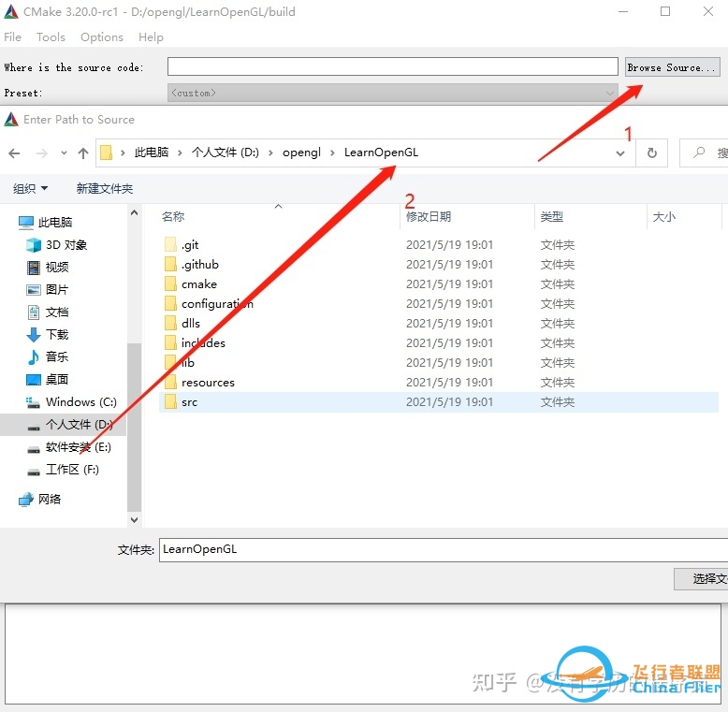Select the .git folder icon

tap(170, 244)
